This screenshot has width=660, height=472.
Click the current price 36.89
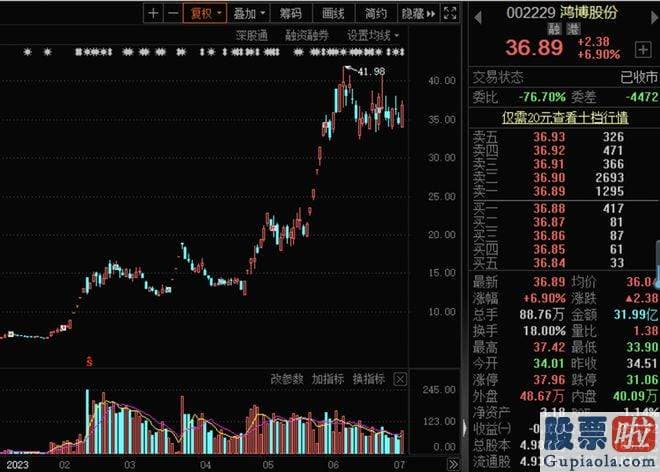[534, 48]
